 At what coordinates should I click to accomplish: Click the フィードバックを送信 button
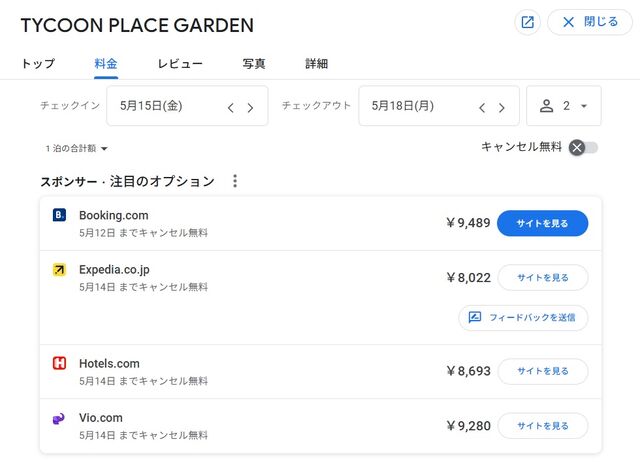coord(523,317)
